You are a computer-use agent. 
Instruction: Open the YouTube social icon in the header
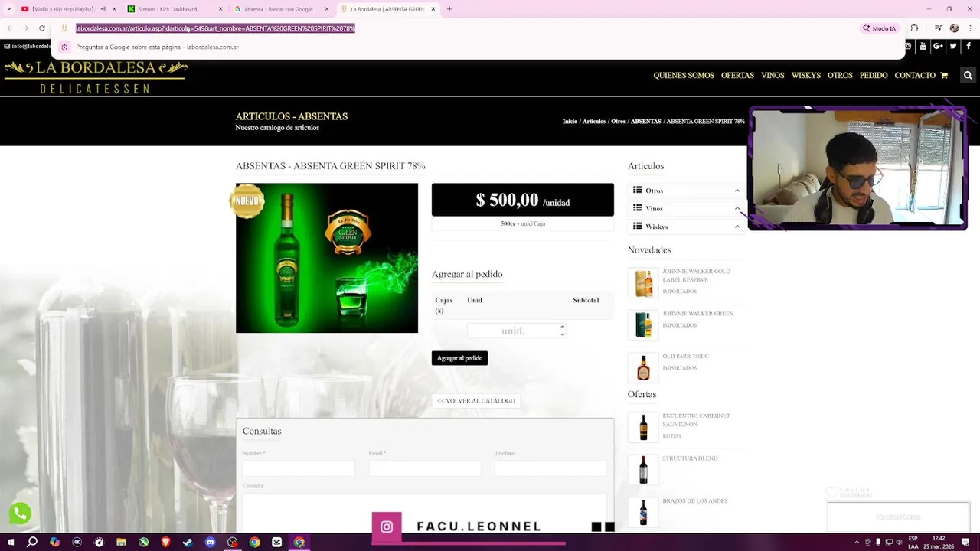pyautogui.click(x=923, y=46)
